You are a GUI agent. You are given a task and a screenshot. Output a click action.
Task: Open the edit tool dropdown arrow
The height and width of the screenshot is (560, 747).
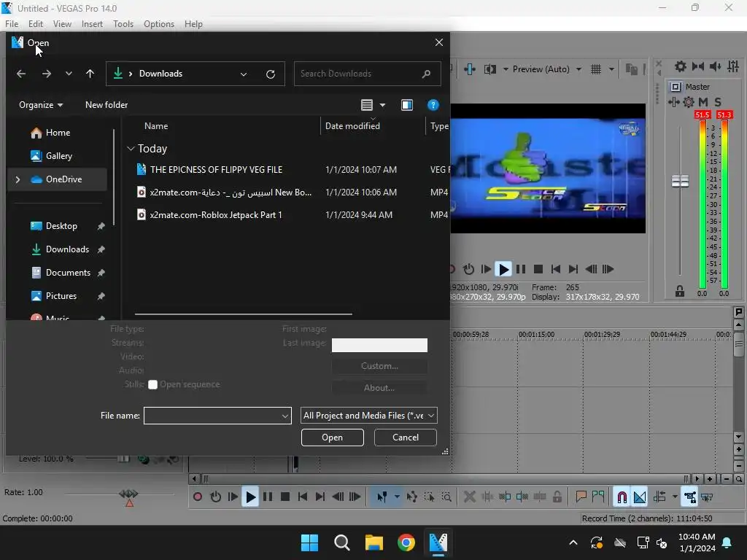coord(397,497)
